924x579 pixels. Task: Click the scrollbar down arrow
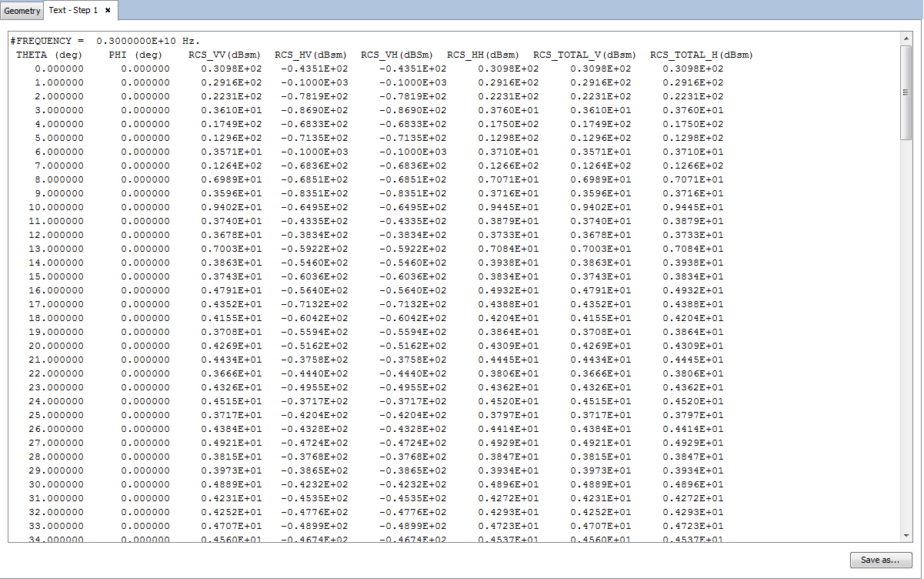pyautogui.click(x=906, y=535)
